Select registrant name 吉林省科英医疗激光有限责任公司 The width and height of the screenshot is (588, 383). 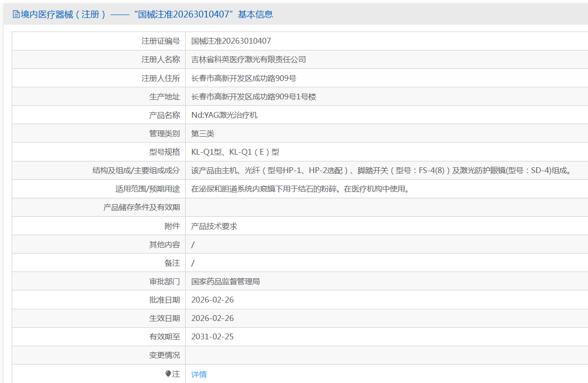(249, 60)
